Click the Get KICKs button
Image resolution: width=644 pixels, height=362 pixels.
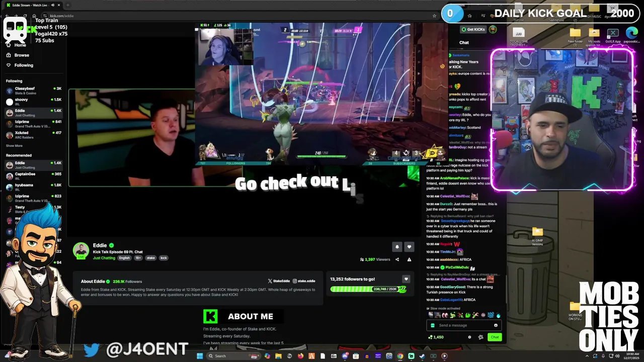click(x=473, y=29)
